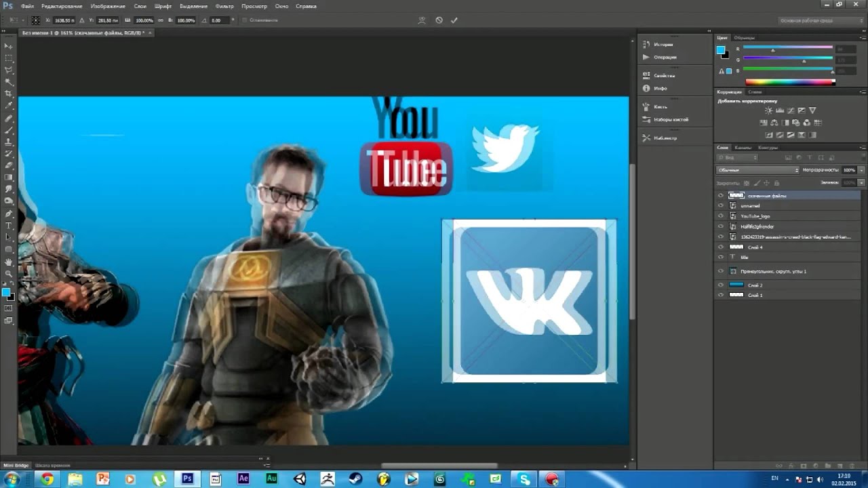The image size is (868, 488).
Task: Open the workspace switcher dropdown
Action: [821, 20]
